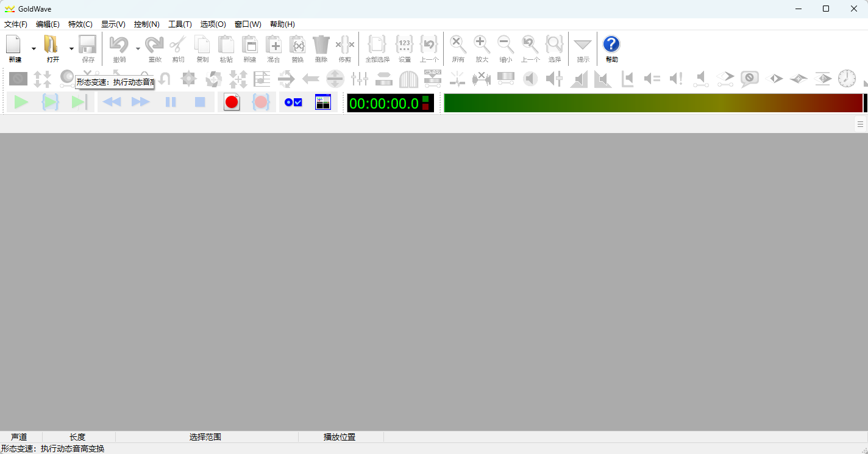Click the control window layout icon
The height and width of the screenshot is (454, 868).
tap(322, 103)
